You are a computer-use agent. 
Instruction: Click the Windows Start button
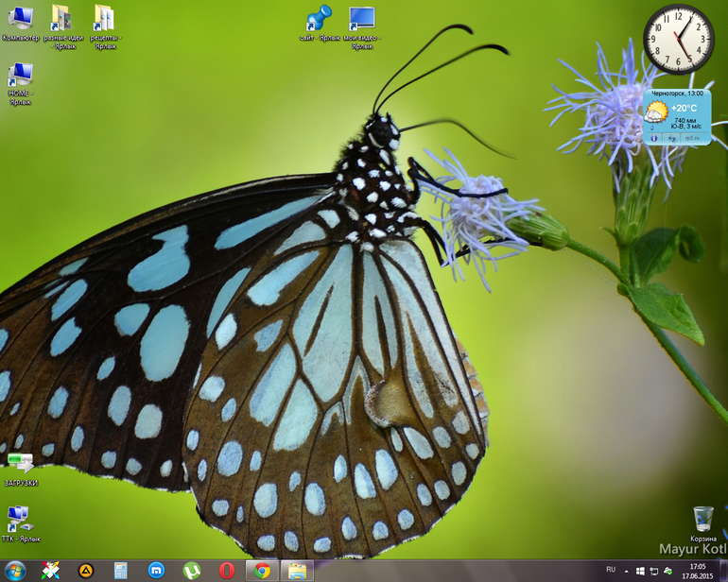point(15,570)
